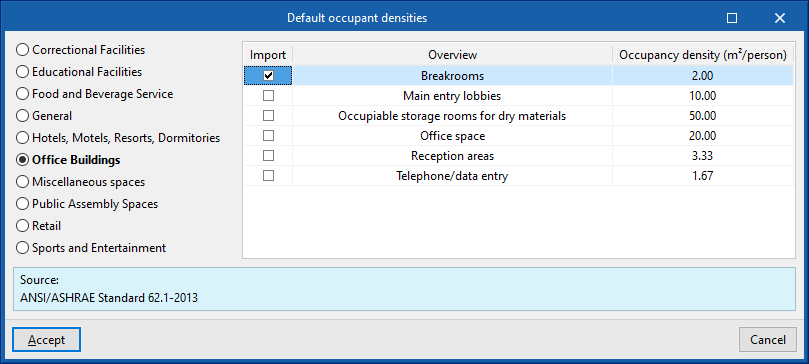The width and height of the screenshot is (809, 364).
Task: Enable Telephone/data entry import checkbox
Action: click(268, 176)
